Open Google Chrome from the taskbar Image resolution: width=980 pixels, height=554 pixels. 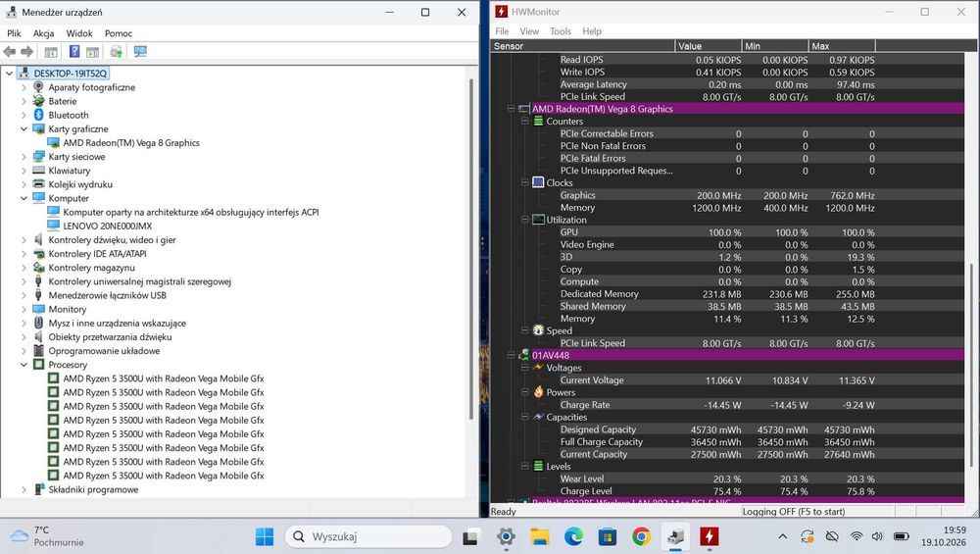[x=641, y=536]
